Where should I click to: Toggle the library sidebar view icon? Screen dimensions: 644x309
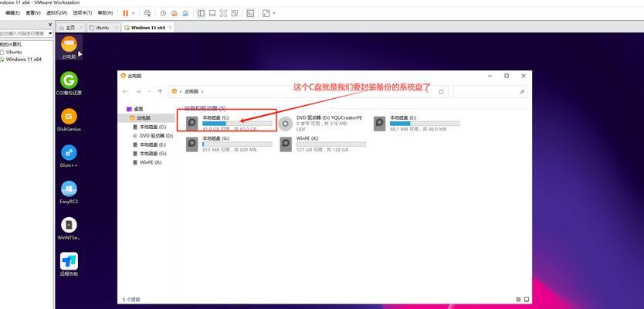coord(201,13)
